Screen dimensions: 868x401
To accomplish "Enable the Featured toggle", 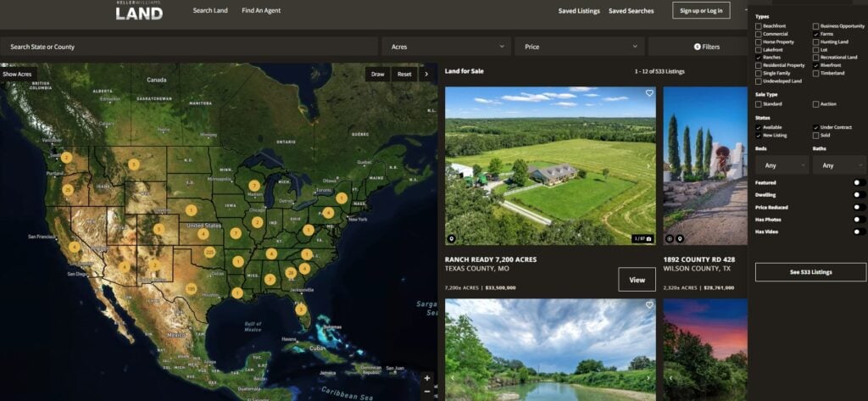I will [x=860, y=183].
